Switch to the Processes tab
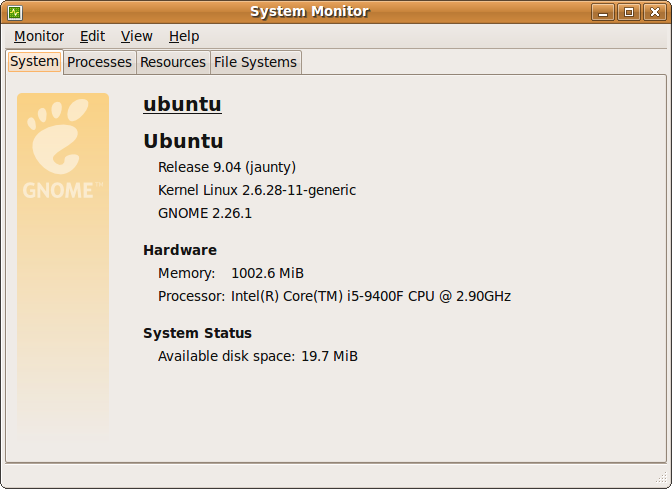This screenshot has height=489, width=672. tap(99, 62)
